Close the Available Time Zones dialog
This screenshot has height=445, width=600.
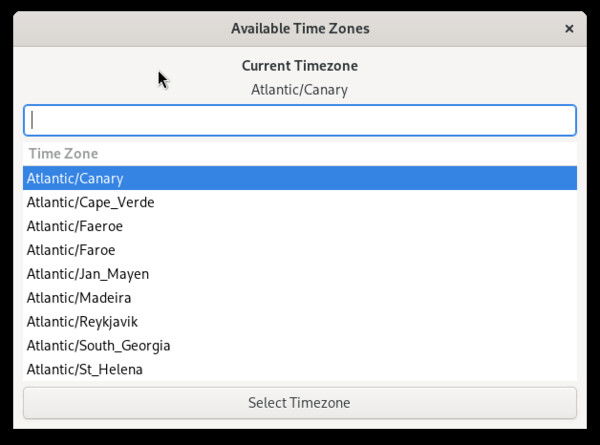(x=569, y=29)
